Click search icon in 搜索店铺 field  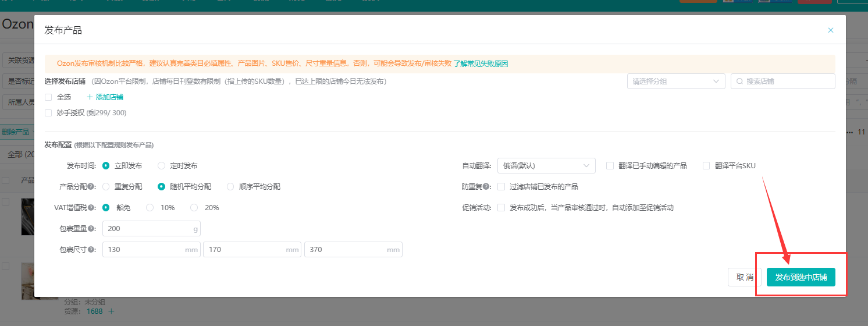pos(739,81)
